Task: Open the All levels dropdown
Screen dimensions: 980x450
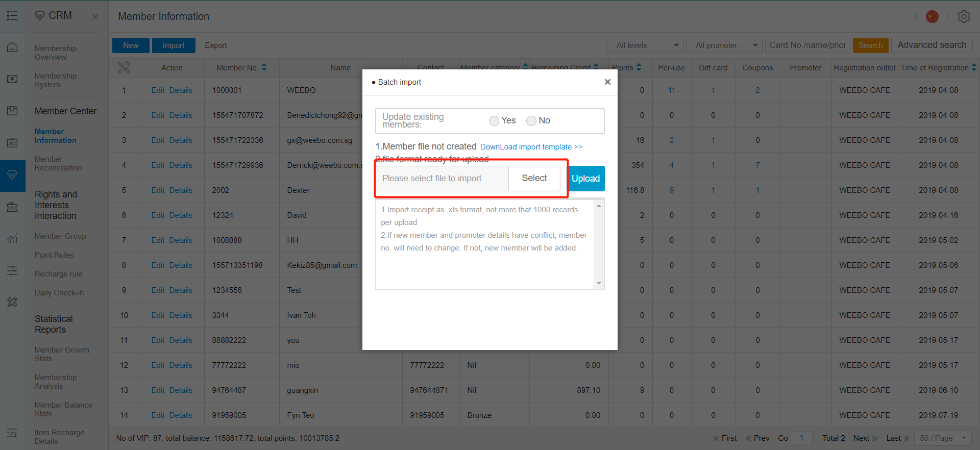Action: pos(645,45)
